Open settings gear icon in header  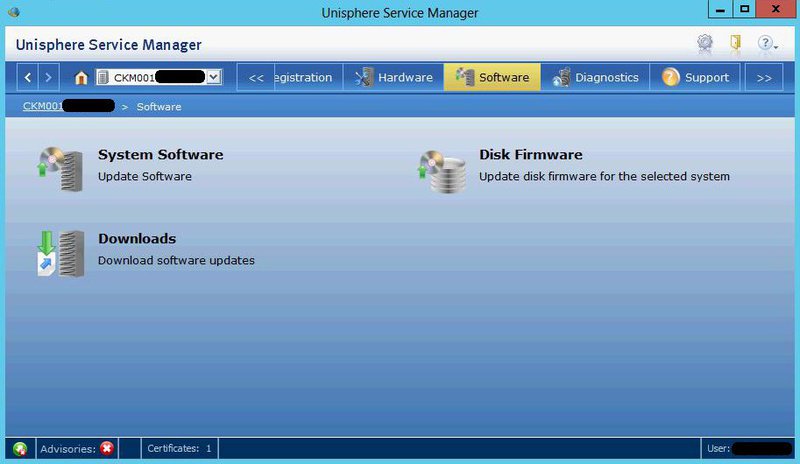click(x=705, y=43)
